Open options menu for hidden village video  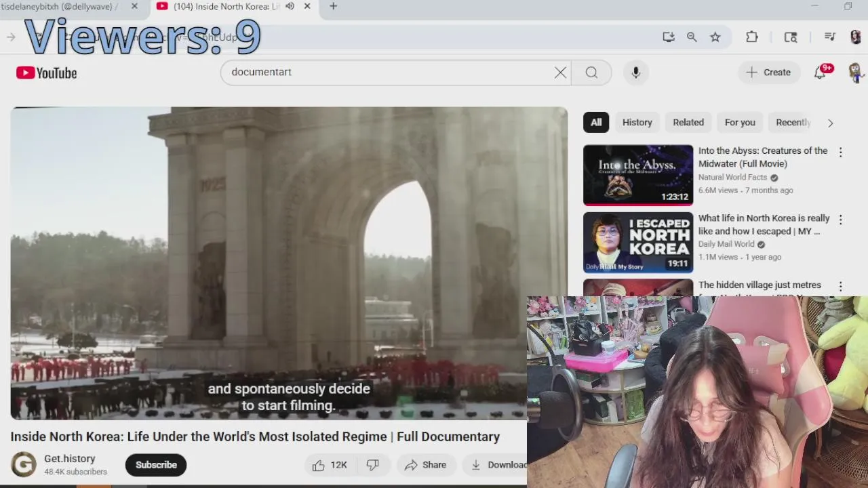(x=841, y=287)
